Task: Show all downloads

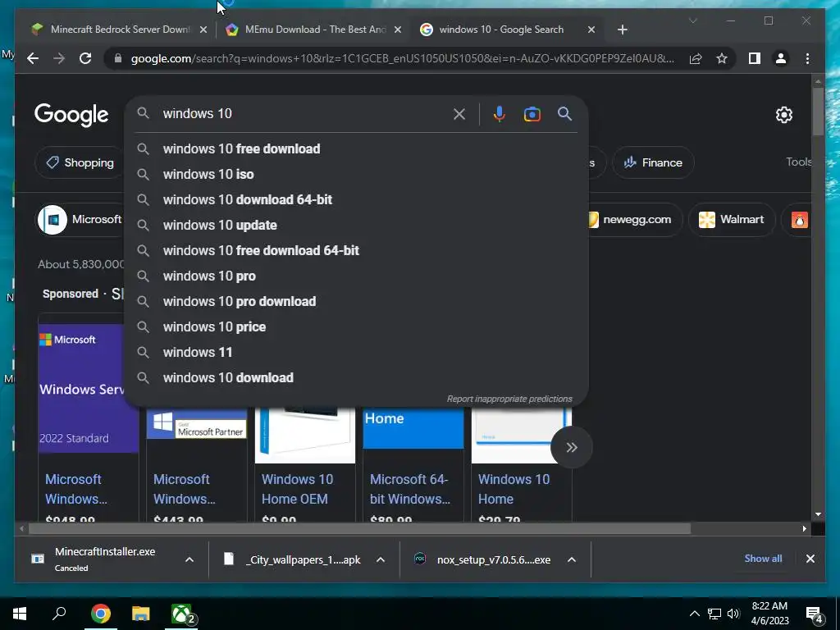Action: (763, 559)
